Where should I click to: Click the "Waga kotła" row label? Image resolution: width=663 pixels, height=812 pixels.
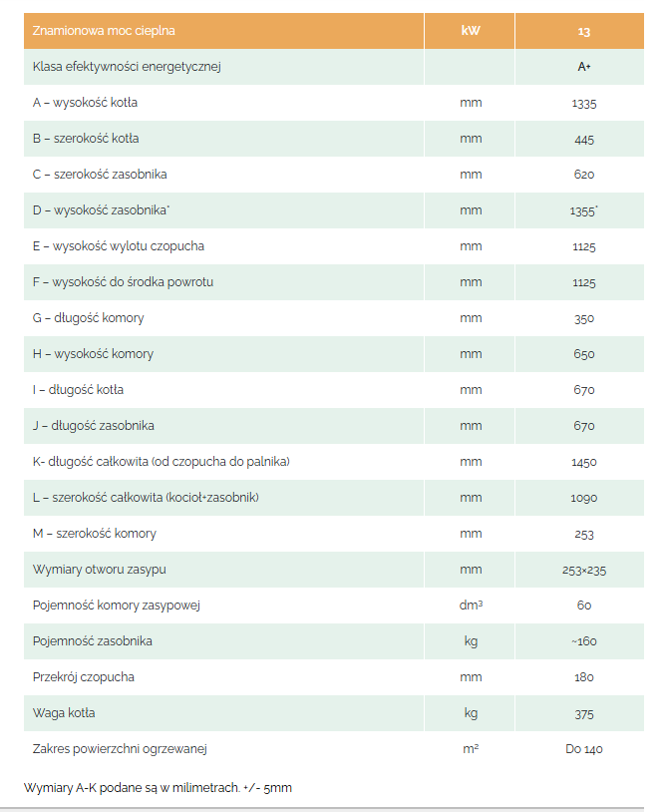tap(64, 713)
